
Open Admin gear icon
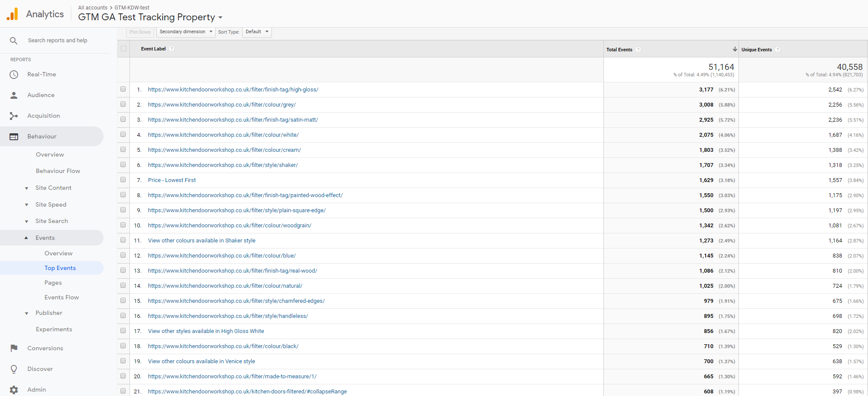tap(14, 390)
